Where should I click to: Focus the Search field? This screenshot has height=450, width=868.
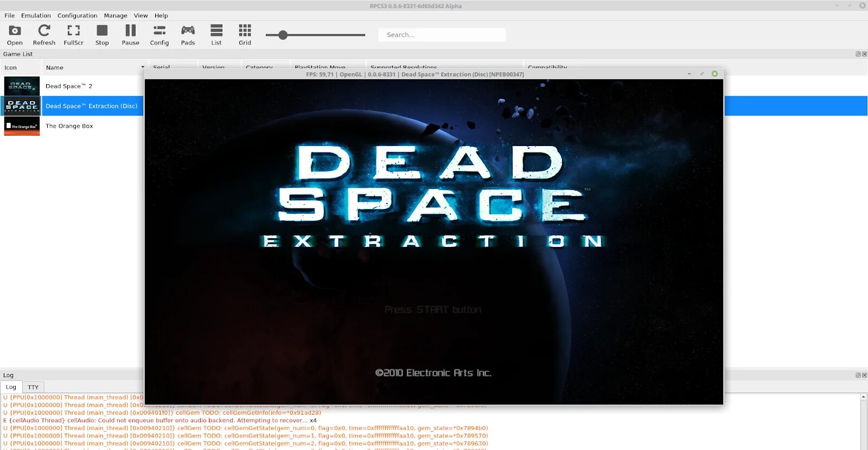[x=442, y=35]
